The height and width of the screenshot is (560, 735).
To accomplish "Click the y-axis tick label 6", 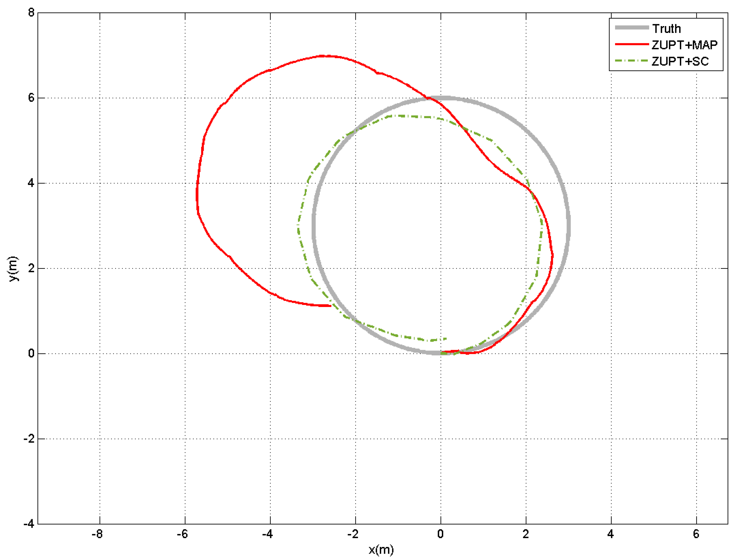I will 31,98.
